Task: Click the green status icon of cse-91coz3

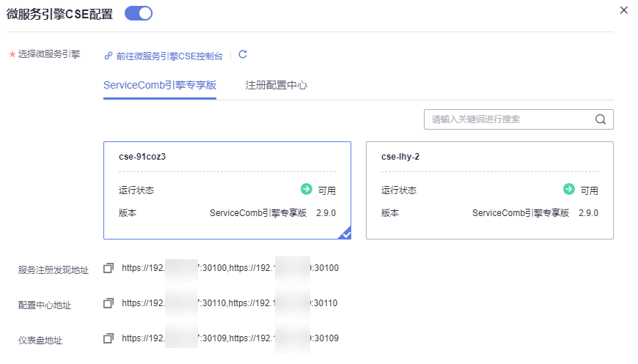Action: pyautogui.click(x=307, y=190)
